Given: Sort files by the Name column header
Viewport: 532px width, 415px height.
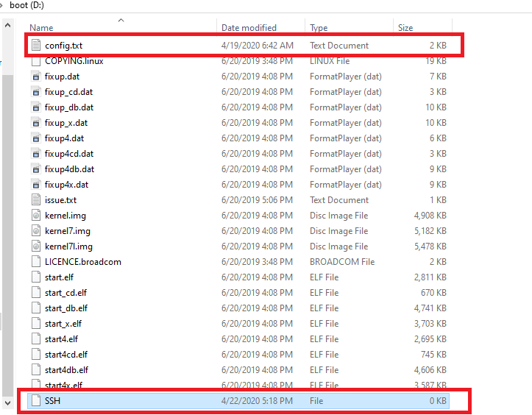Looking at the screenshot, I should click(41, 28).
